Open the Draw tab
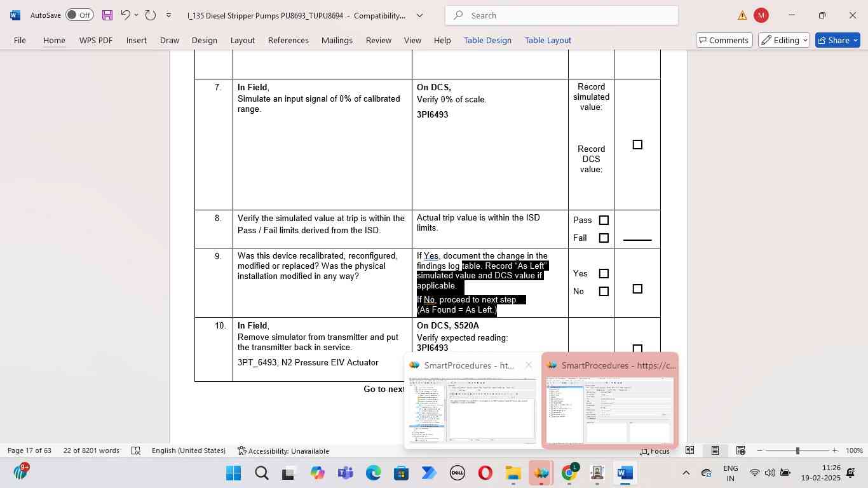 (170, 40)
